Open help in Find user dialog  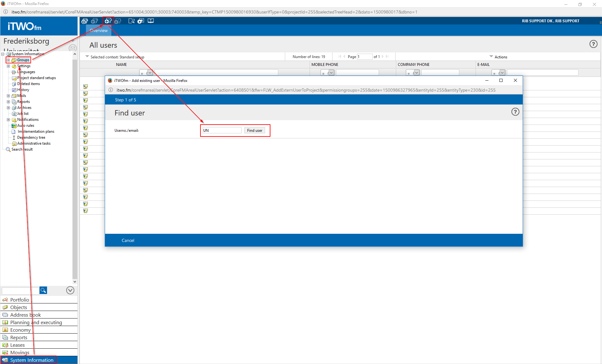coord(515,112)
